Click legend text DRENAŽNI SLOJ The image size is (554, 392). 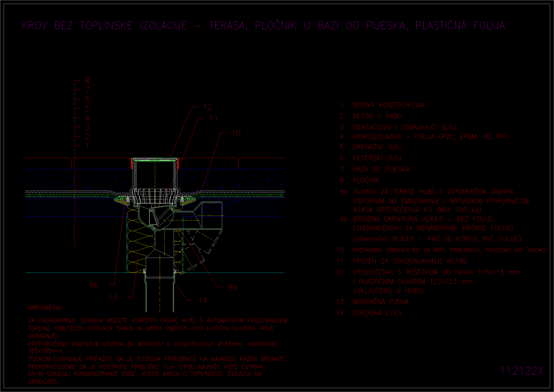[x=377, y=147]
